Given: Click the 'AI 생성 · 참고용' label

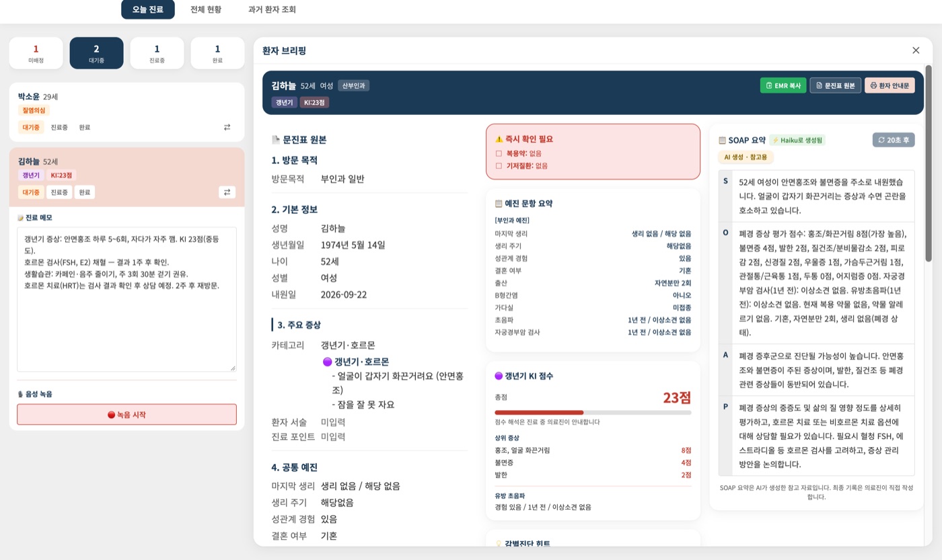Looking at the screenshot, I should [x=746, y=157].
